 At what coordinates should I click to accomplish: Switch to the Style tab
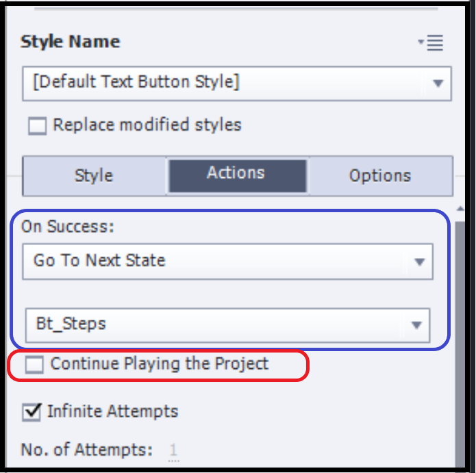(x=94, y=176)
